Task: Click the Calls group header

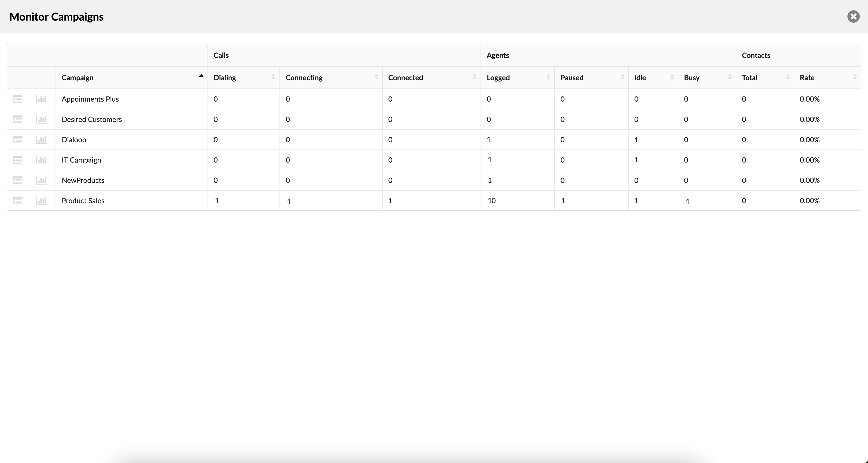Action: click(221, 55)
